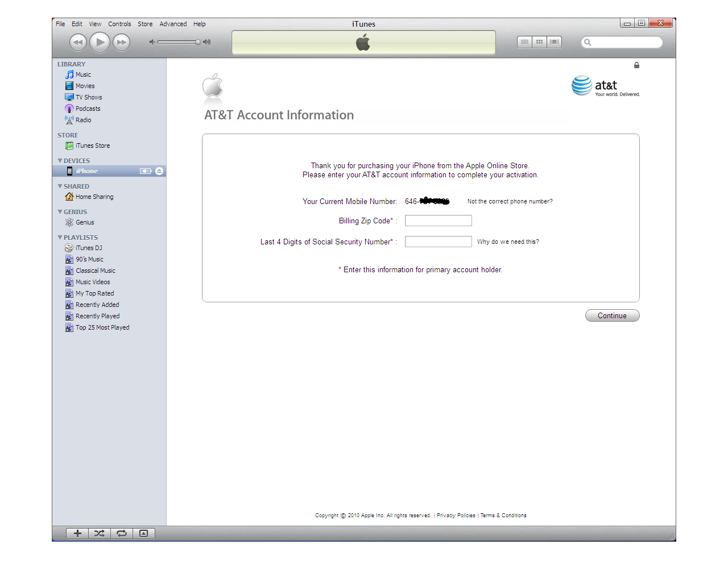Open the Controls menu

pos(119,24)
